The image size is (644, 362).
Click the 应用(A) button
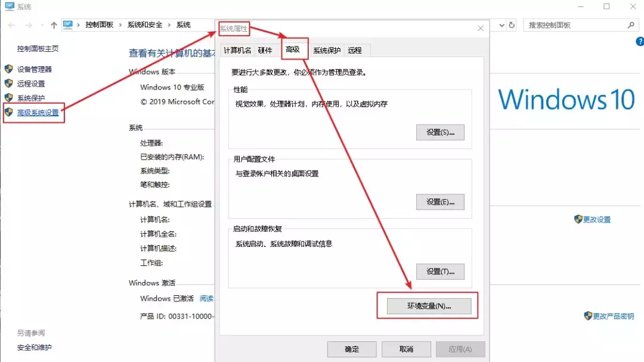[460, 349]
